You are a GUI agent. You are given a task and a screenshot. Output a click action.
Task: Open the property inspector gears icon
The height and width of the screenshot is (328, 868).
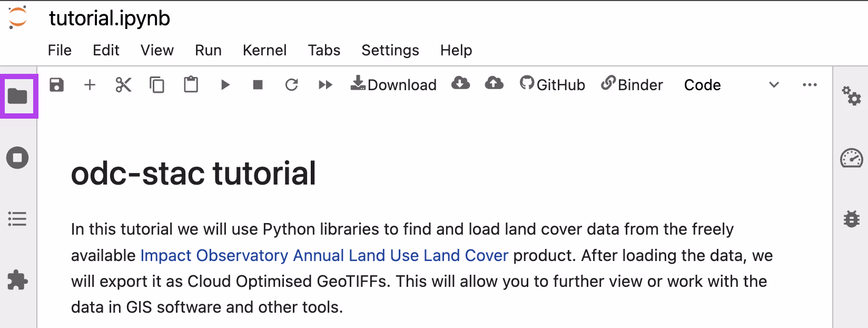pos(851,96)
